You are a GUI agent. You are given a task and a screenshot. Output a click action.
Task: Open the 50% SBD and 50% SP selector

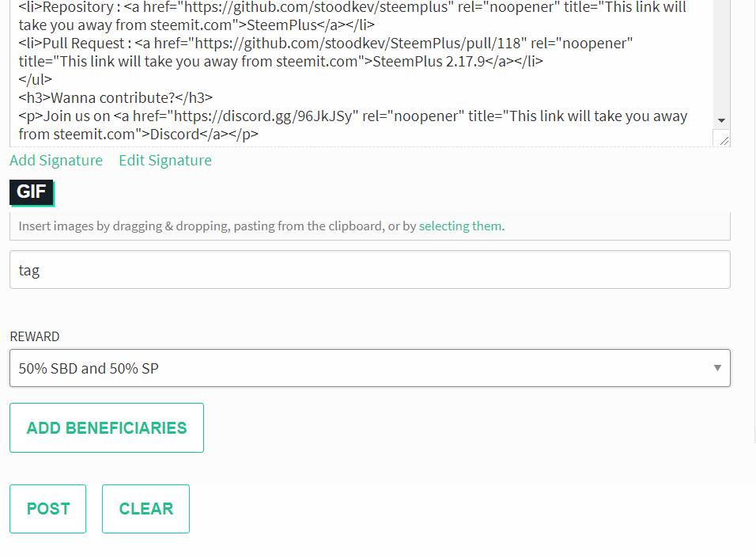tap(370, 368)
